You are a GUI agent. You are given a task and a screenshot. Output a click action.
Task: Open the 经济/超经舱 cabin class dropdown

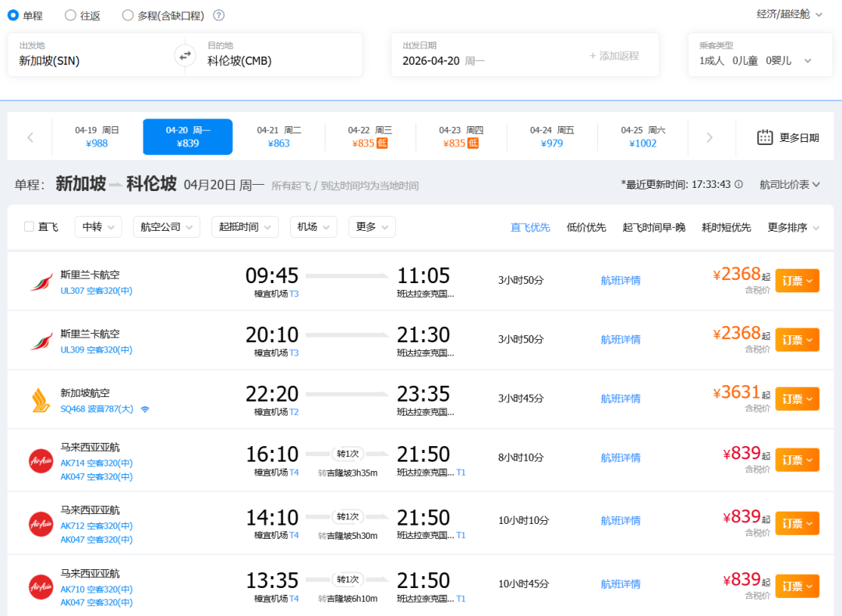tap(789, 14)
